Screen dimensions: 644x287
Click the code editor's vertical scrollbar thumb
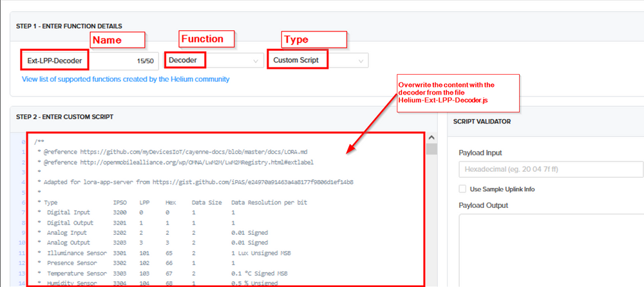(431, 149)
